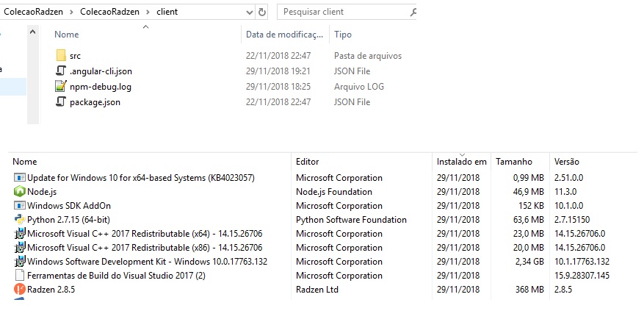
Task: Sort programs by Editor column header
Action: [x=307, y=162]
